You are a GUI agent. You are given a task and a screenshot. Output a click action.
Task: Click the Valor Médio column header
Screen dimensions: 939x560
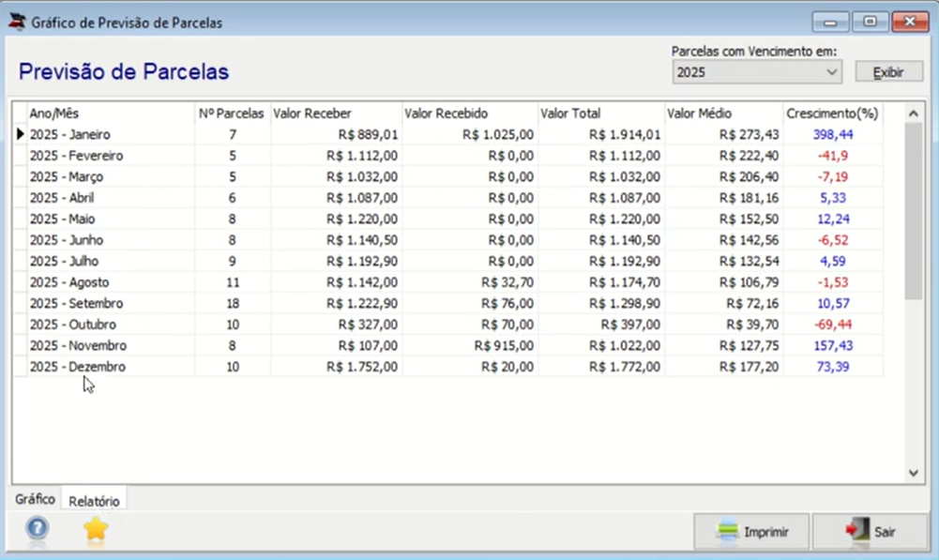pyautogui.click(x=724, y=114)
